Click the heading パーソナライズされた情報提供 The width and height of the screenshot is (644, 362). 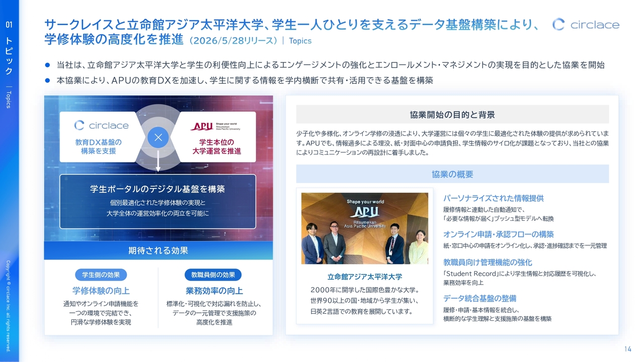click(x=494, y=198)
